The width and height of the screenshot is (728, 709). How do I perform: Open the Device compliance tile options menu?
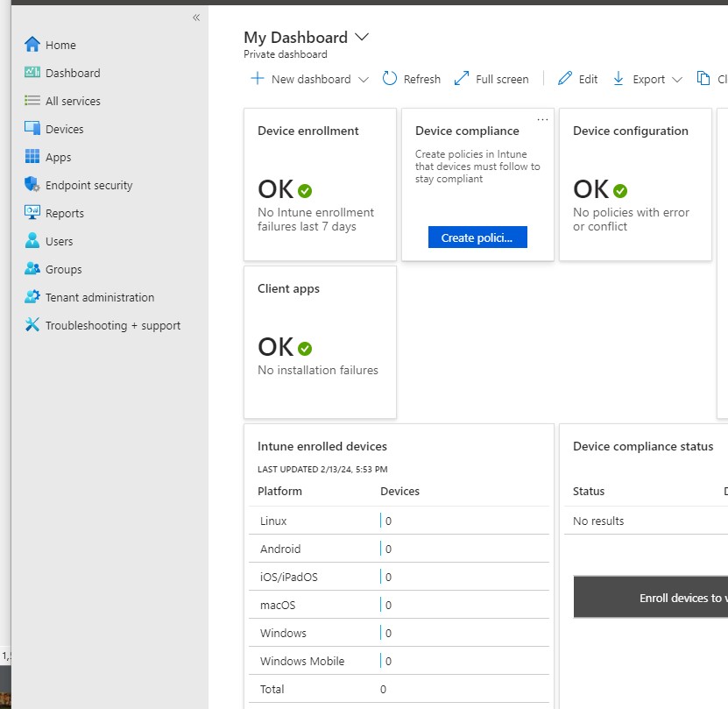coord(542,118)
